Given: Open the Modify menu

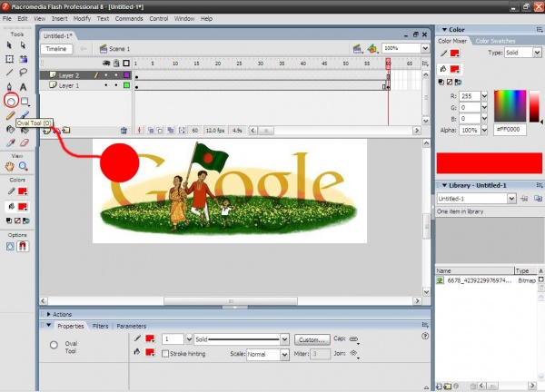Looking at the screenshot, I should click(82, 18).
